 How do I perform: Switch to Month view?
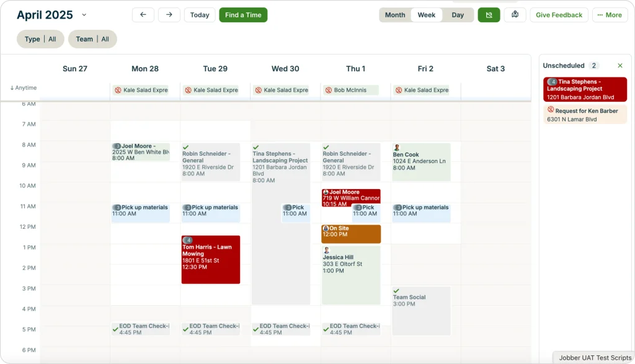click(395, 14)
